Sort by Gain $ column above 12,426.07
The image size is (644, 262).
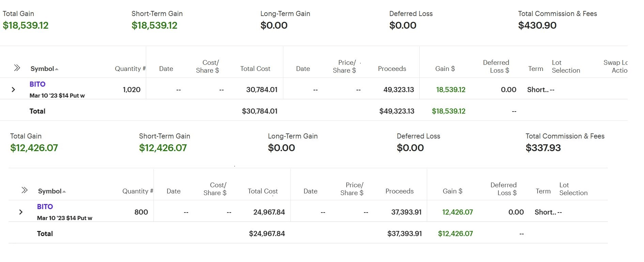(452, 191)
